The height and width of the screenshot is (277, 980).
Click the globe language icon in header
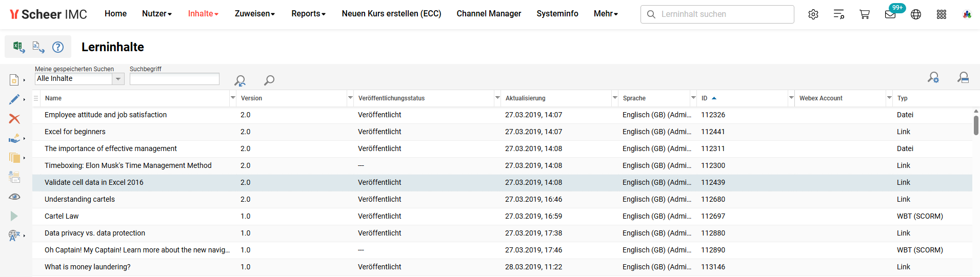tap(916, 14)
